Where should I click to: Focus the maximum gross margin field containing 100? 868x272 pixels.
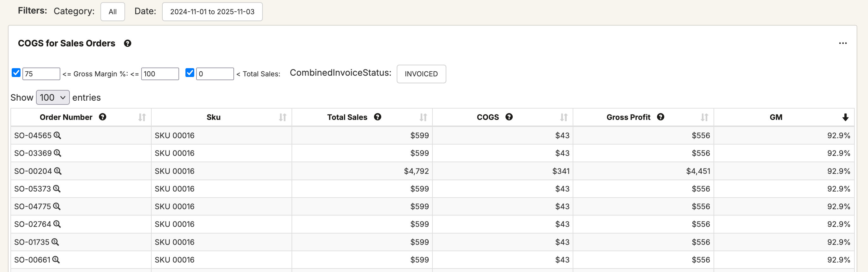pos(160,74)
